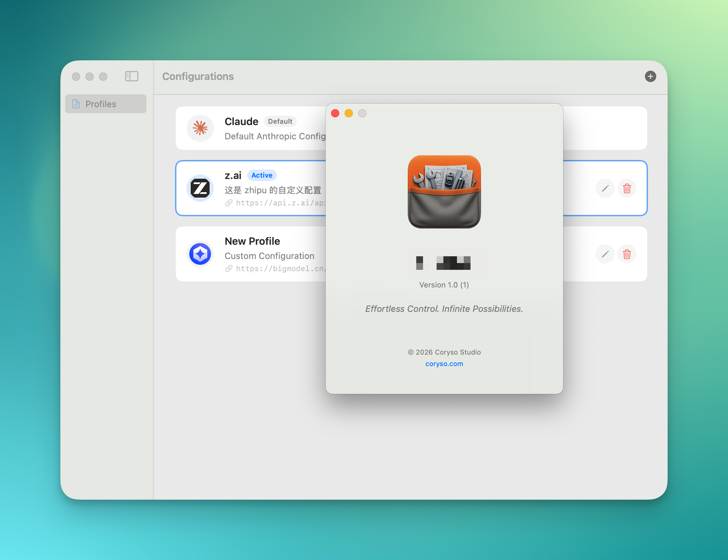Image resolution: width=728 pixels, height=560 pixels.
Task: Toggle the sidebar visibility icon
Action: click(x=132, y=76)
